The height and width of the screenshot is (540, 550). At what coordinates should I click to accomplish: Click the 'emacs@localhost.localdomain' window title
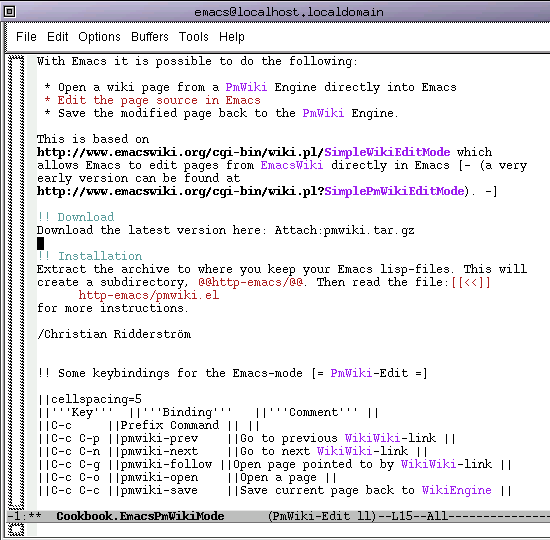point(289,12)
